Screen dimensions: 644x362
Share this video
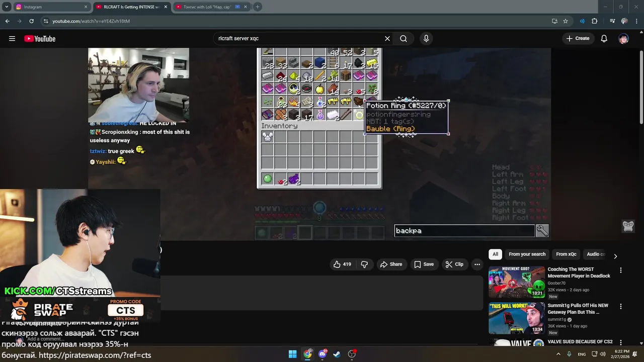[391, 264]
